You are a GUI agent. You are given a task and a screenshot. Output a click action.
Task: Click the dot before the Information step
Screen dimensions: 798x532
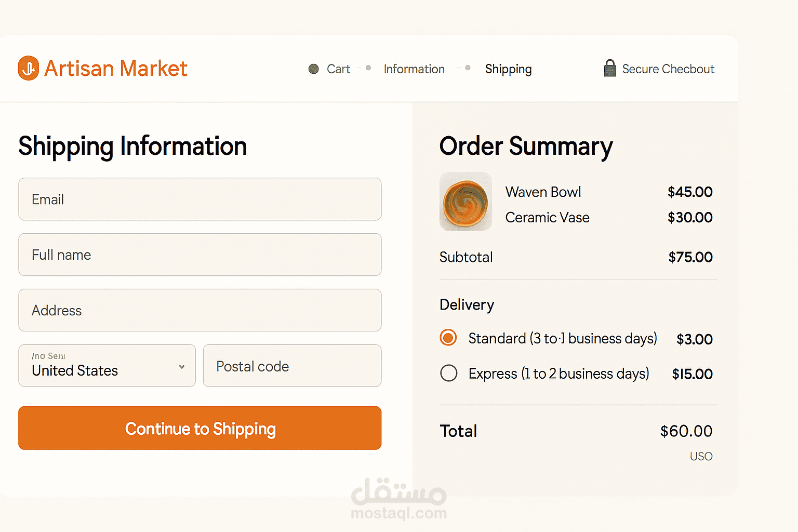[x=368, y=68]
